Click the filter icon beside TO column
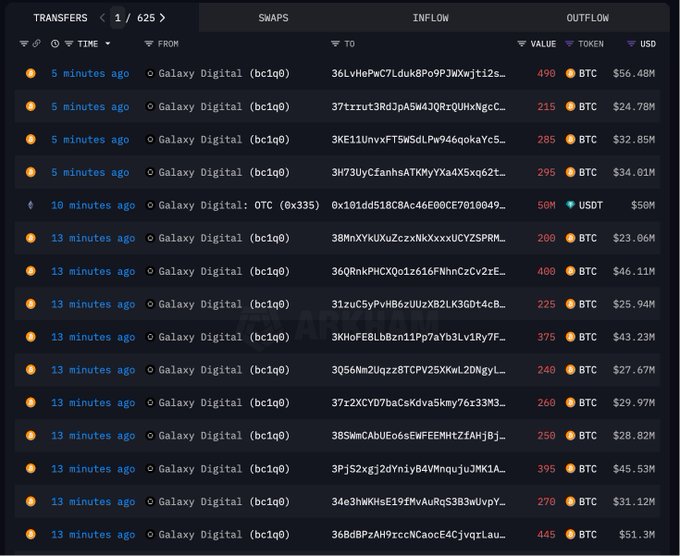 (335, 44)
